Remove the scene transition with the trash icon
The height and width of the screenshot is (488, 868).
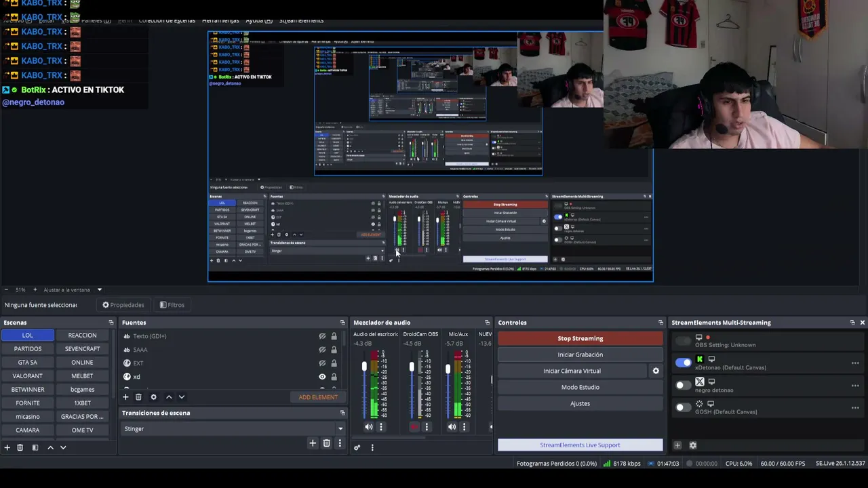(326, 443)
